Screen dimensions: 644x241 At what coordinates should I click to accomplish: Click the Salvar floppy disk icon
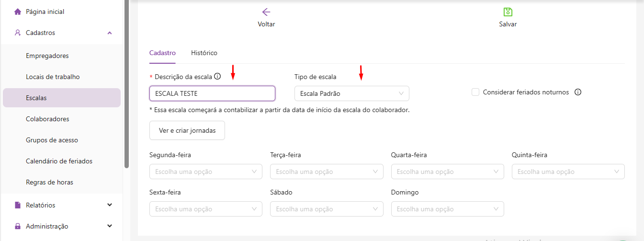pos(508,12)
